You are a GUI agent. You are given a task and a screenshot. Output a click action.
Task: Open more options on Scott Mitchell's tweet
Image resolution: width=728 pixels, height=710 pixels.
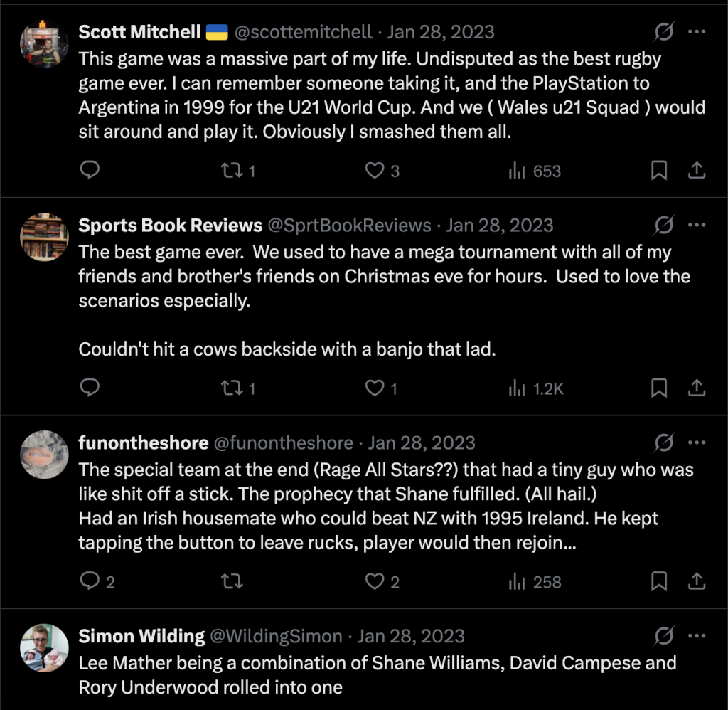[697, 32]
